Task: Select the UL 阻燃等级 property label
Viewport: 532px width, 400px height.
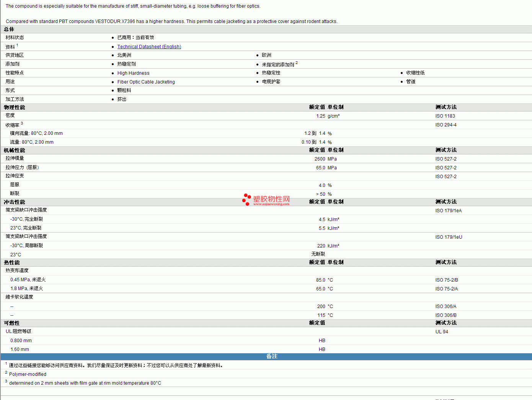Action: click(19, 331)
